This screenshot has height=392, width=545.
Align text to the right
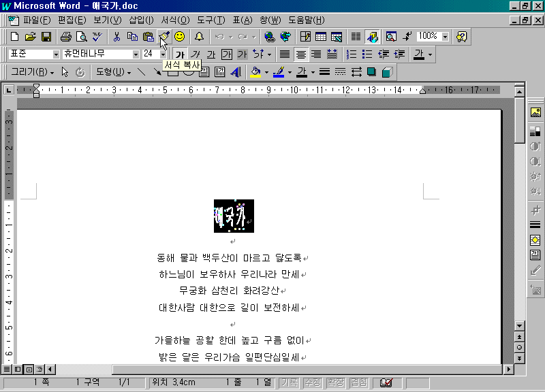316,54
